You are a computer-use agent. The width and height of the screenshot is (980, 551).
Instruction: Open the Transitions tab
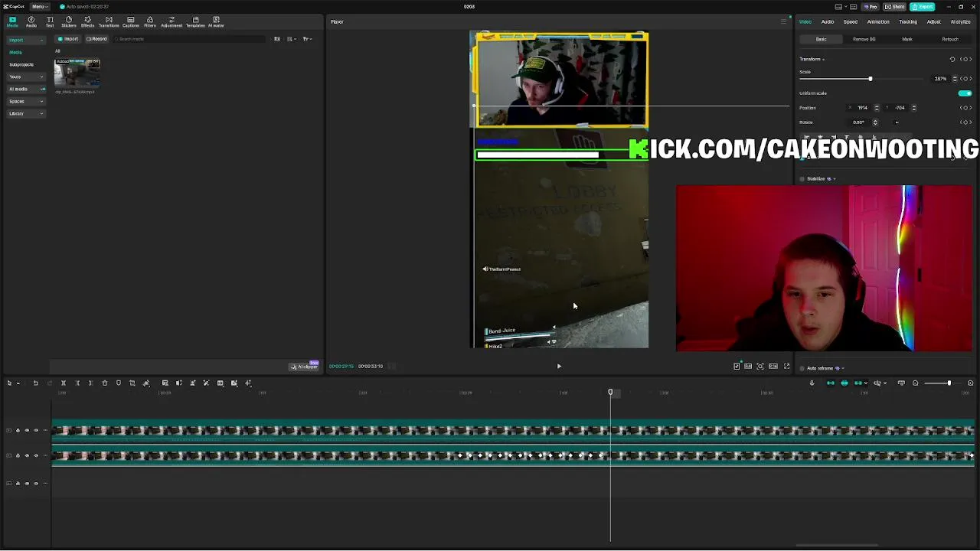click(109, 21)
